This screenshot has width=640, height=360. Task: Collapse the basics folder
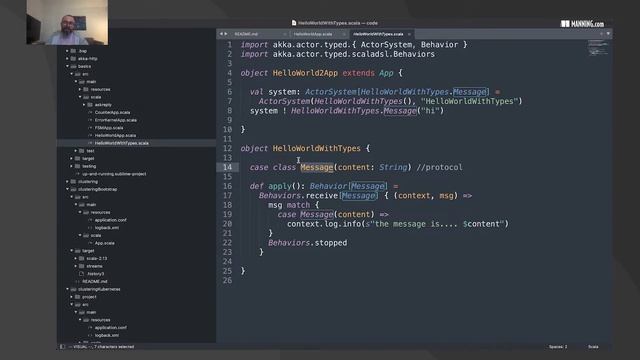click(67, 66)
